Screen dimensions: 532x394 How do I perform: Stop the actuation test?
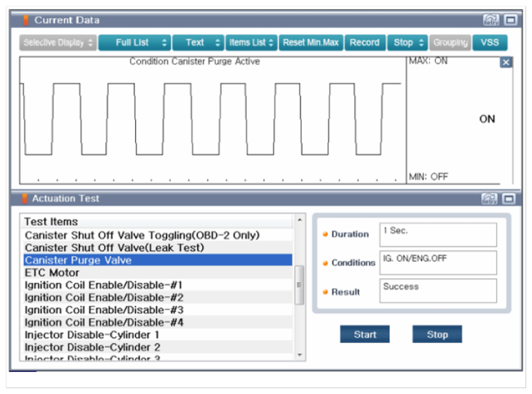(437, 334)
